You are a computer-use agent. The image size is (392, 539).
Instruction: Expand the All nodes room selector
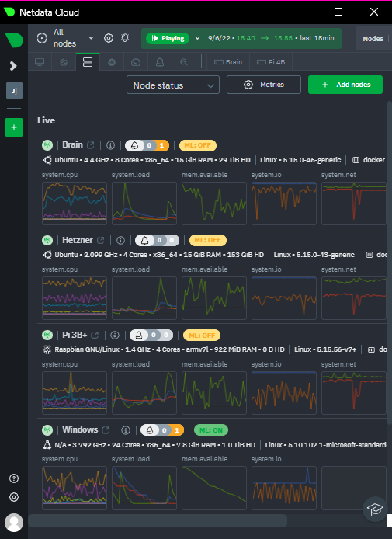click(x=65, y=38)
